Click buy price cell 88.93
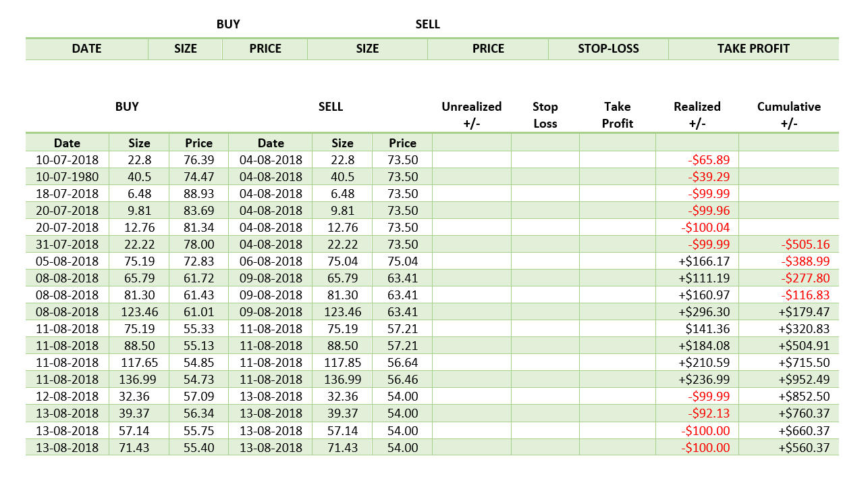Image resolution: width=868 pixels, height=479 pixels. click(198, 194)
